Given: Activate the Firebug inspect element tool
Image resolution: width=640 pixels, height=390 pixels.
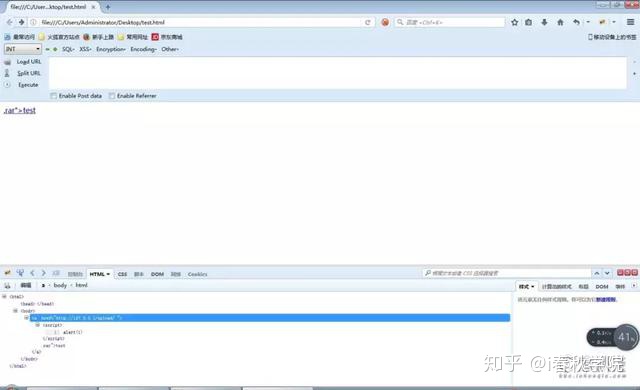Looking at the screenshot, I should tap(20, 273).
